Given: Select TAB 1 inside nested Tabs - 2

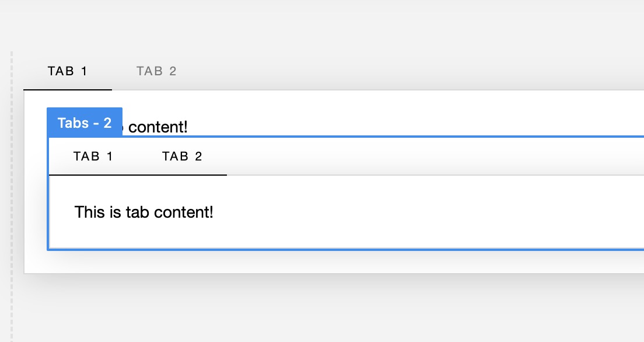Looking at the screenshot, I should click(93, 156).
